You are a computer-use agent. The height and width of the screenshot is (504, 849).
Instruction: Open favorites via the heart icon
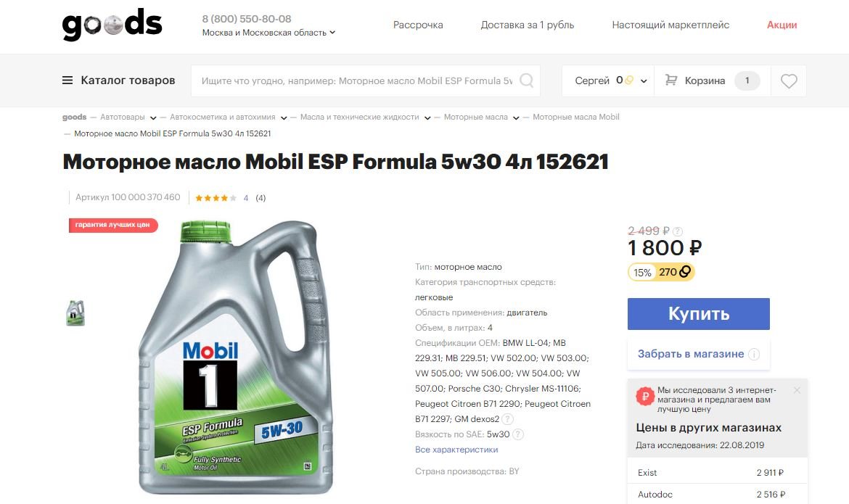point(789,81)
